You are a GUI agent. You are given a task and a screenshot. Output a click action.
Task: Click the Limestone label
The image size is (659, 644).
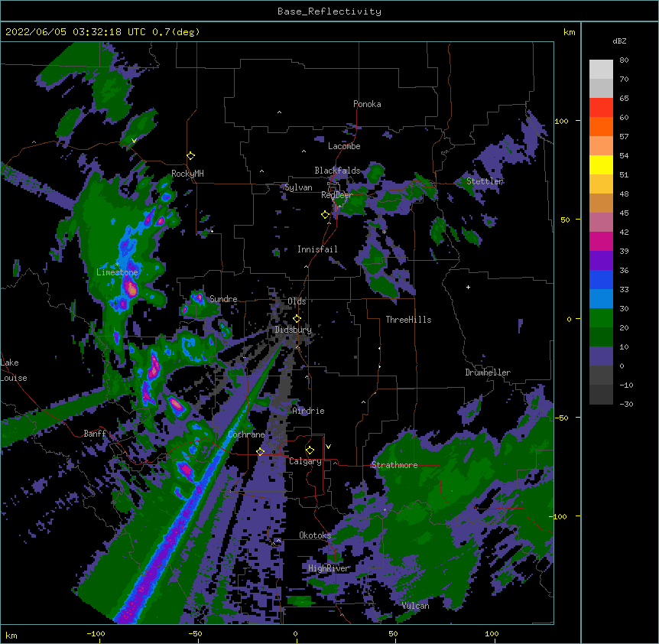click(117, 272)
